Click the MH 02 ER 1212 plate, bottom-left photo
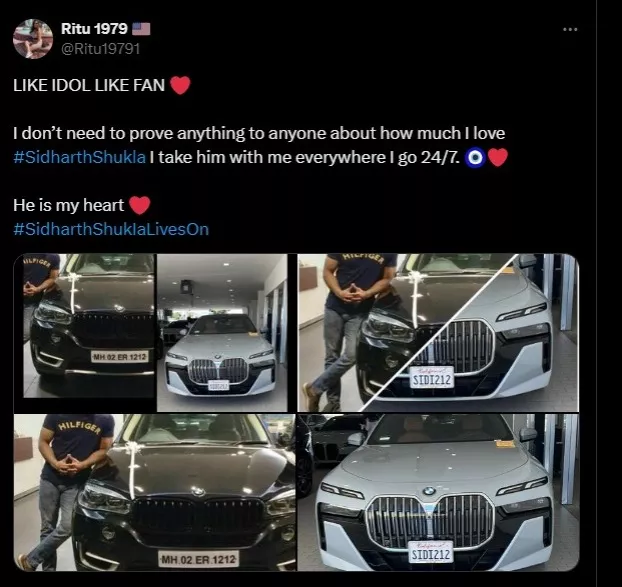The image size is (622, 587). coord(198,559)
